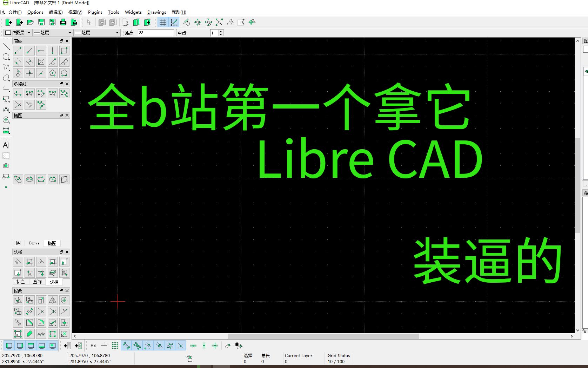Click the 'Grid Status' text in status bar
The height and width of the screenshot is (368, 588).
339,356
